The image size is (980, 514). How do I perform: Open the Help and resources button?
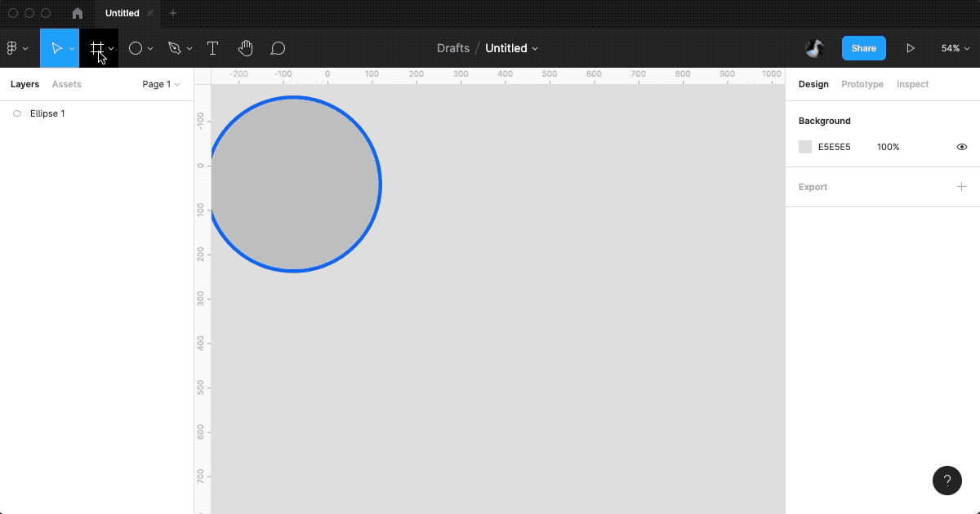pyautogui.click(x=947, y=481)
